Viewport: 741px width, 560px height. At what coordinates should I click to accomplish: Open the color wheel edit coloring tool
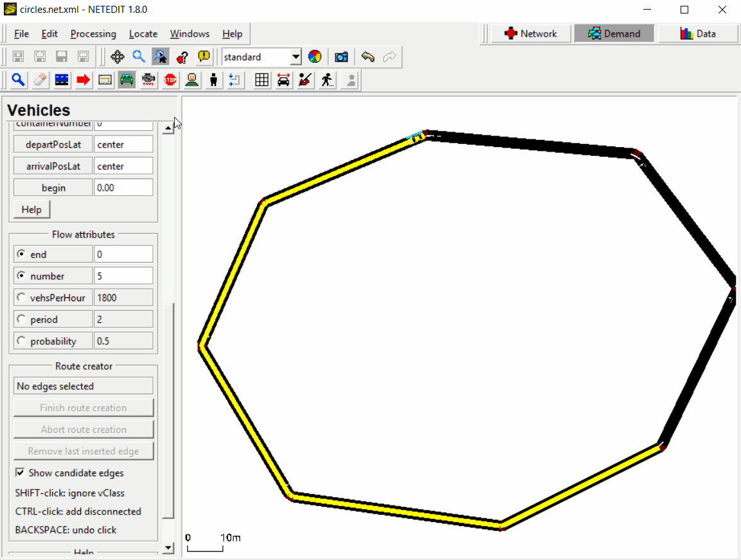tap(315, 57)
